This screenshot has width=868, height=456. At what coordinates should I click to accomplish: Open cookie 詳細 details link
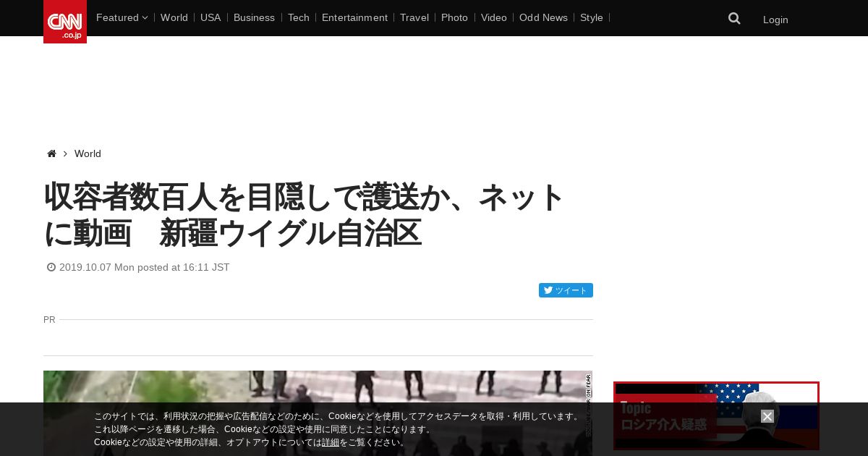pyautogui.click(x=331, y=442)
